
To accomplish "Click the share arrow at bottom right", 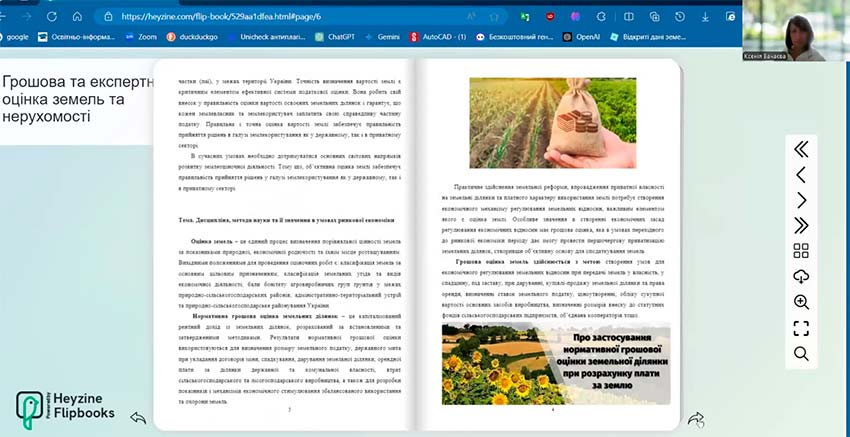I will click(x=697, y=419).
